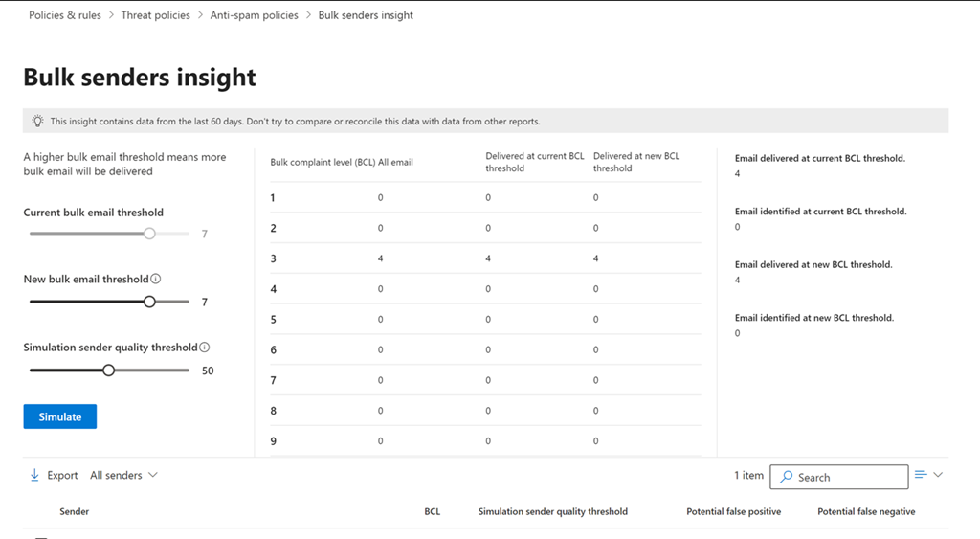
Task: Navigate to Threat policies breadcrumb
Action: [155, 15]
